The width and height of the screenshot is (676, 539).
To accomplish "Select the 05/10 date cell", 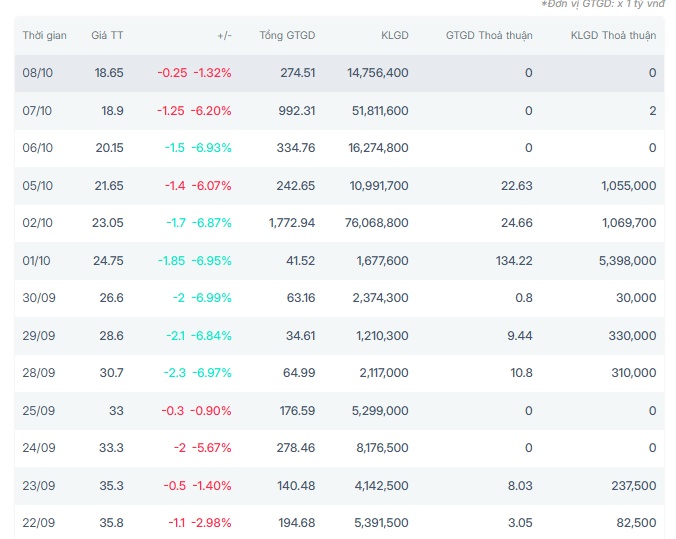I will point(38,186).
